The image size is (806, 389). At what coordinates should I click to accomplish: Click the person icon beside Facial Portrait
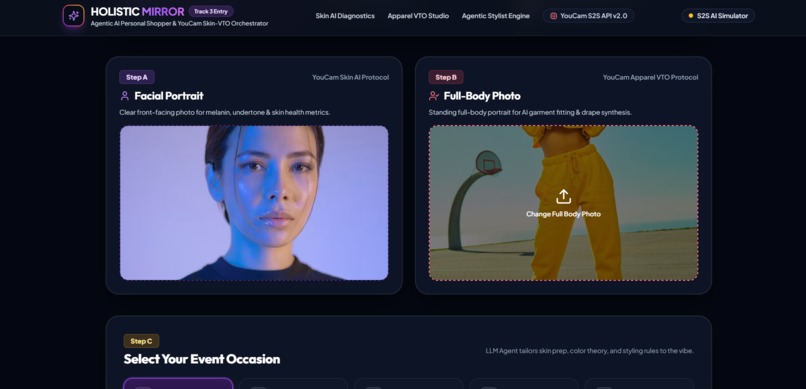tap(124, 96)
